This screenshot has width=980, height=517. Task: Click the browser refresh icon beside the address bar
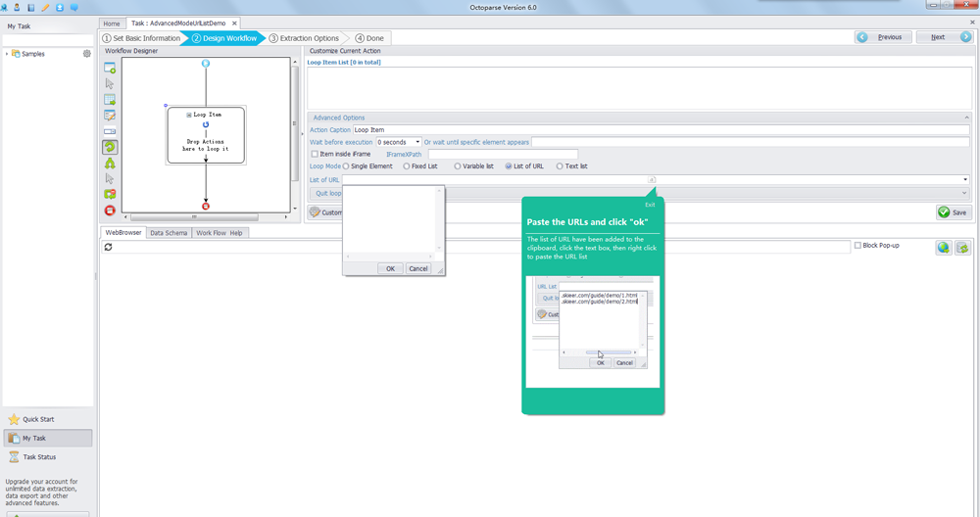tap(108, 248)
